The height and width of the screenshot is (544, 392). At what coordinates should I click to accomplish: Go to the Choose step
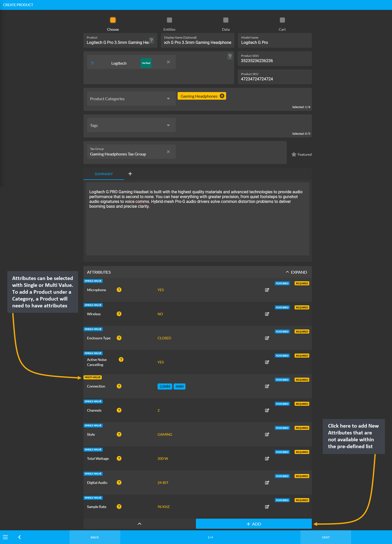113,24
